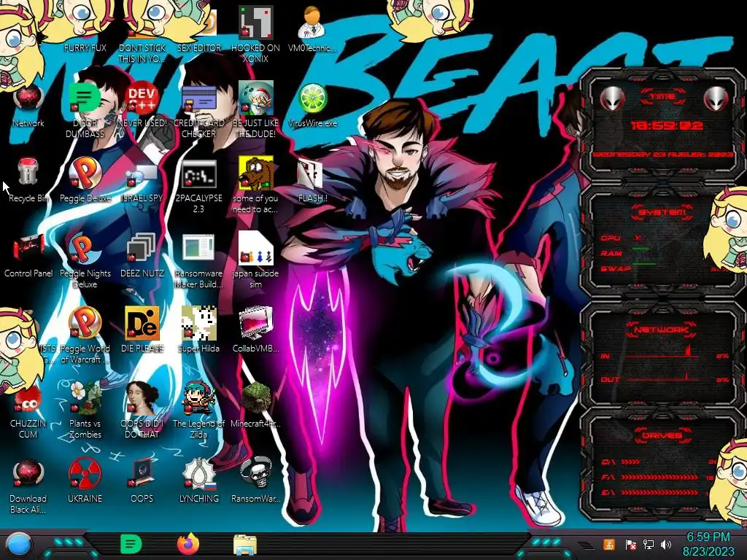Open File Explorer from taskbar
747x560 pixels.
(x=245, y=544)
